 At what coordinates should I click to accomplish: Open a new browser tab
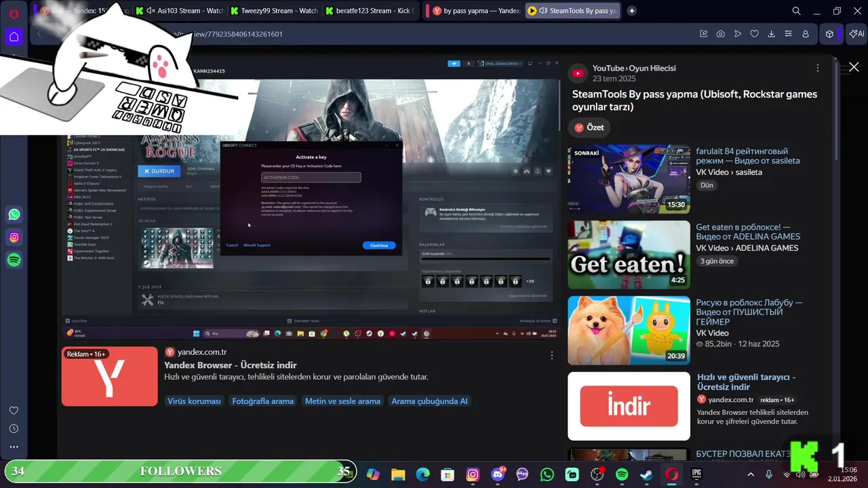tap(632, 11)
